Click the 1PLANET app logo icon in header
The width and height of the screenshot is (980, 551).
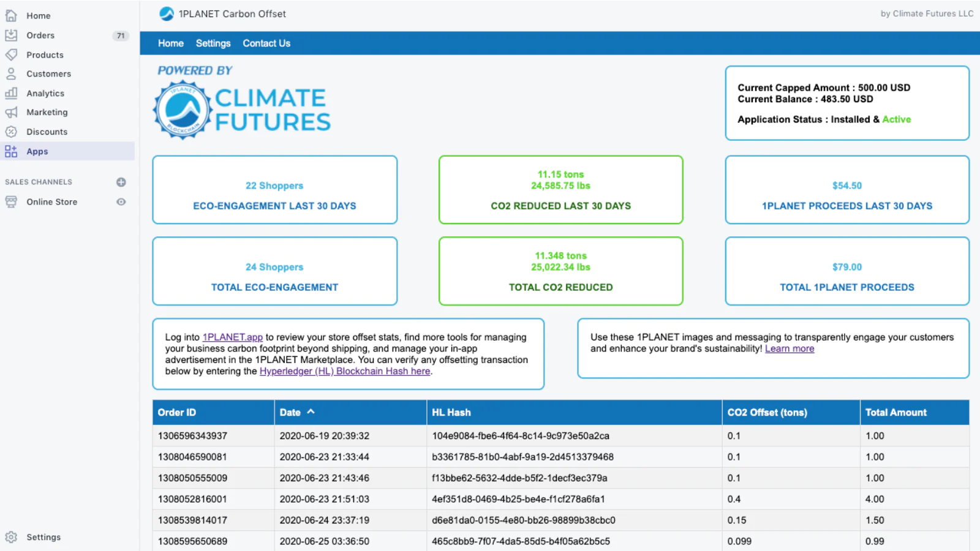(167, 13)
